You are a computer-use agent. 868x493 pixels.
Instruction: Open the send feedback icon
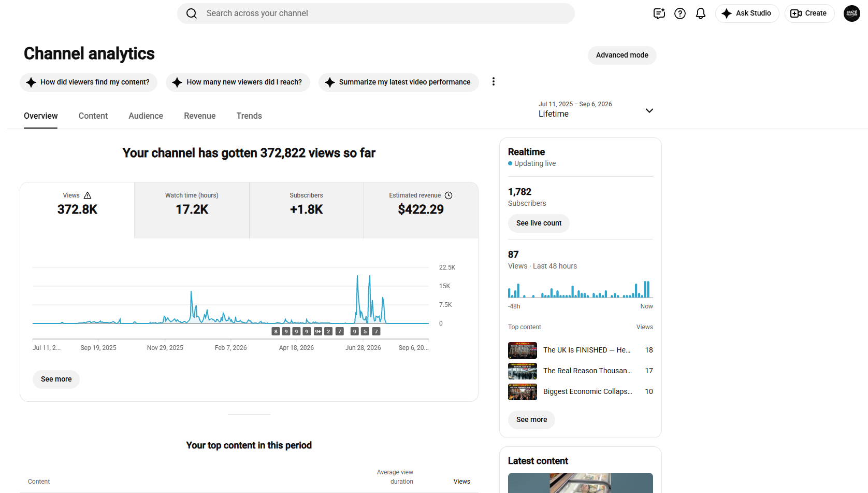pos(659,13)
